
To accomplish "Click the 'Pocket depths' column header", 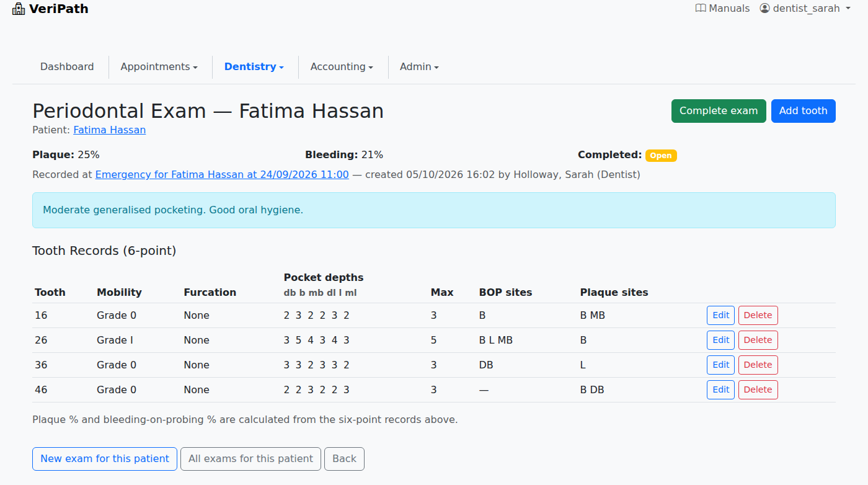I will pos(324,277).
